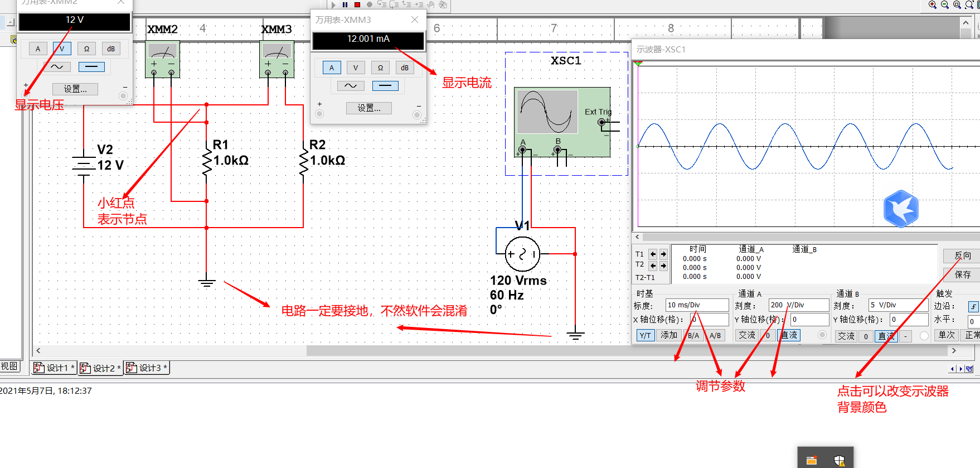Select dB mode in the XMM3 multimeter
Viewport: 980px width, 468px height.
point(405,67)
